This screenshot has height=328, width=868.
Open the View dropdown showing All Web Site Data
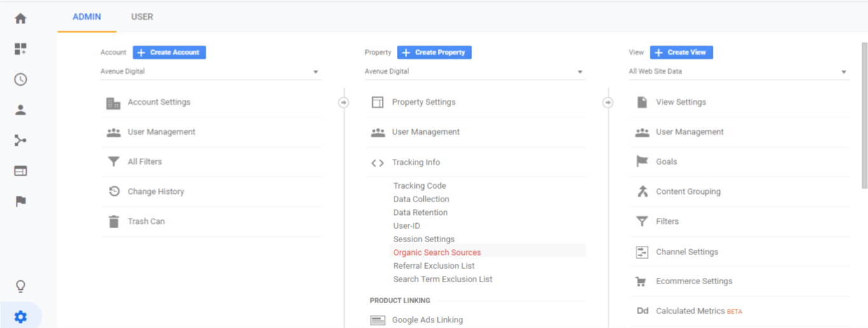click(x=738, y=72)
